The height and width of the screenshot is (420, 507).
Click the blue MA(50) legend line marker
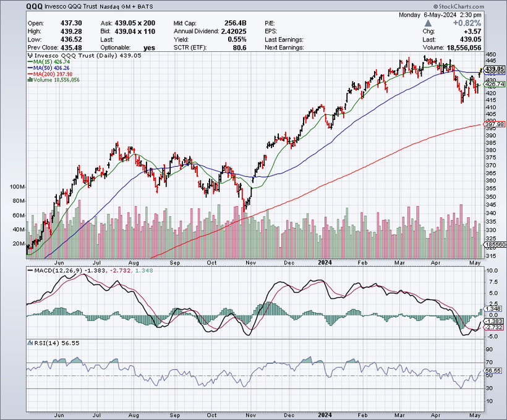click(30, 68)
